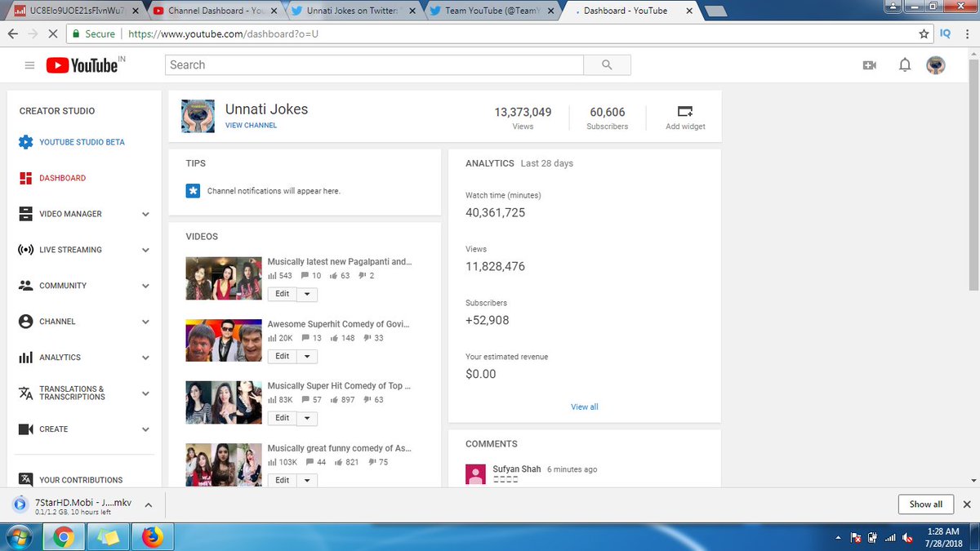The height and width of the screenshot is (551, 980).
Task: Open Sticky Notes in the taskbar
Action: point(108,537)
